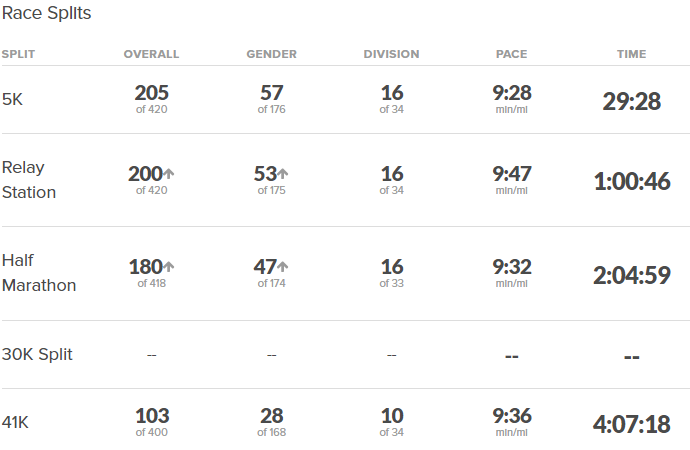Click overall rank 103 of 400

click(152, 421)
